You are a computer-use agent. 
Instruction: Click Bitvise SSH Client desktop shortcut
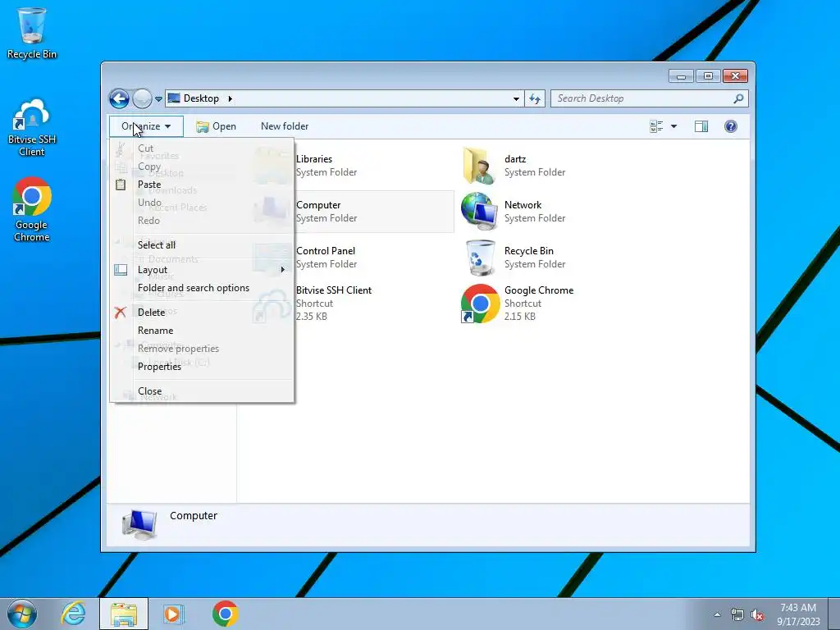click(x=32, y=128)
